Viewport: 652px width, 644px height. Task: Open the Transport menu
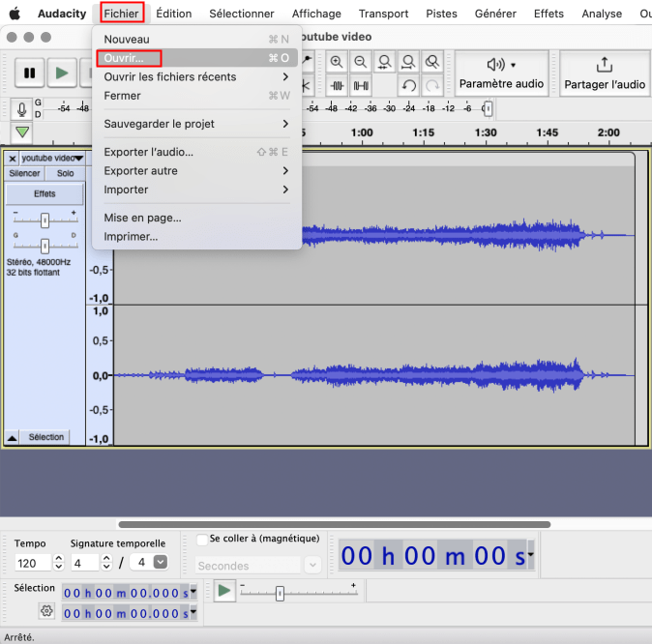[x=383, y=14]
